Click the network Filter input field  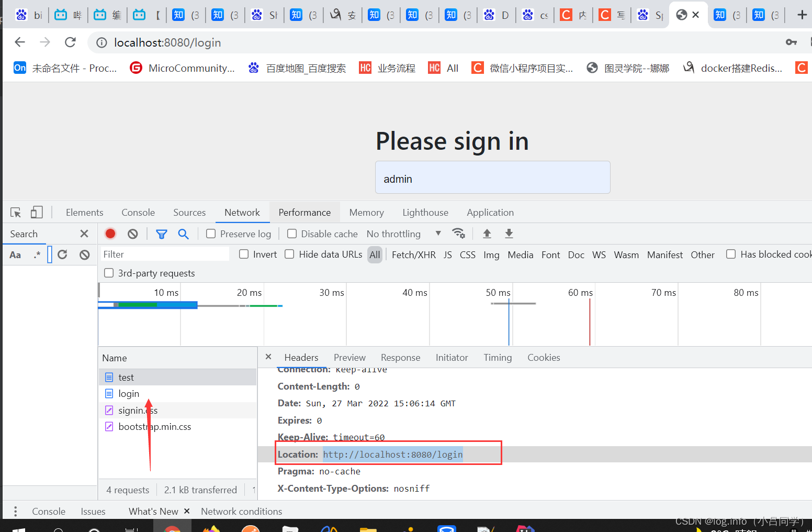[x=165, y=254]
